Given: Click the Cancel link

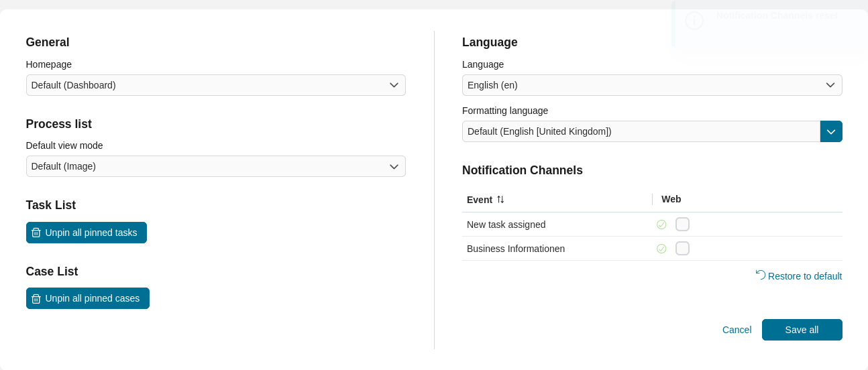Looking at the screenshot, I should pyautogui.click(x=737, y=330).
